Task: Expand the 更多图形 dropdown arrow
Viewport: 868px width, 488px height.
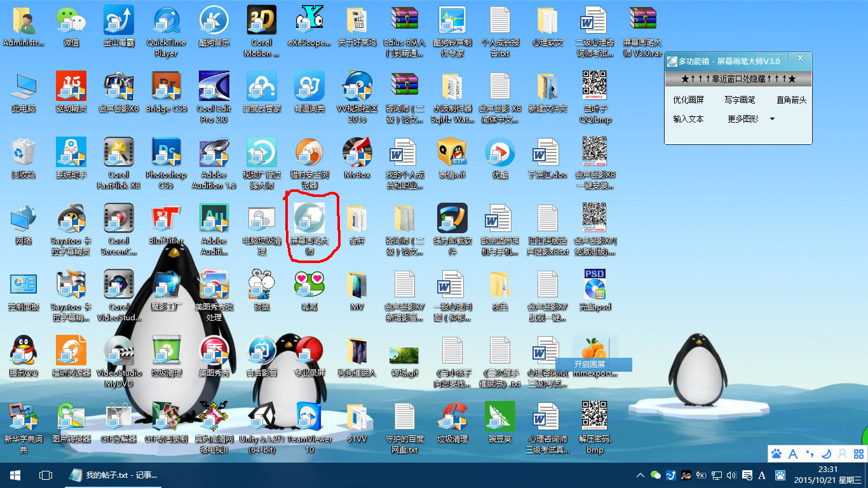Action: point(772,119)
